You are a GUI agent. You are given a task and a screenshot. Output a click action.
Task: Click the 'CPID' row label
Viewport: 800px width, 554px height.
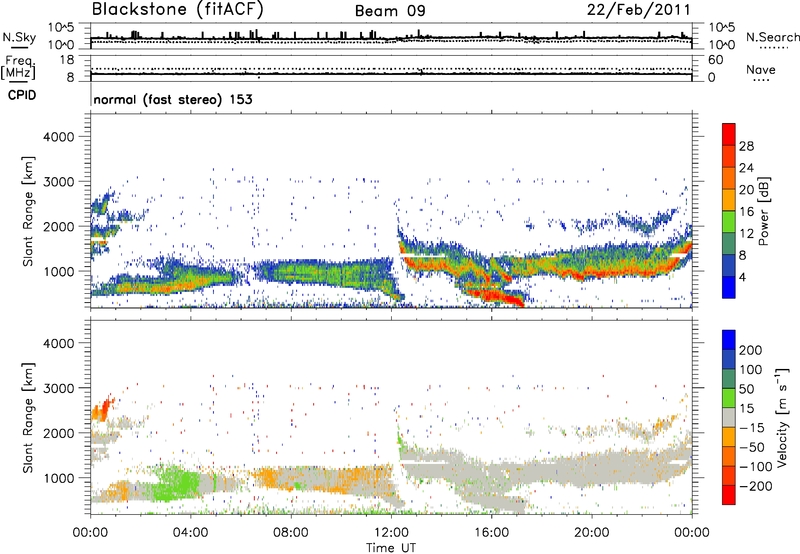[x=22, y=95]
